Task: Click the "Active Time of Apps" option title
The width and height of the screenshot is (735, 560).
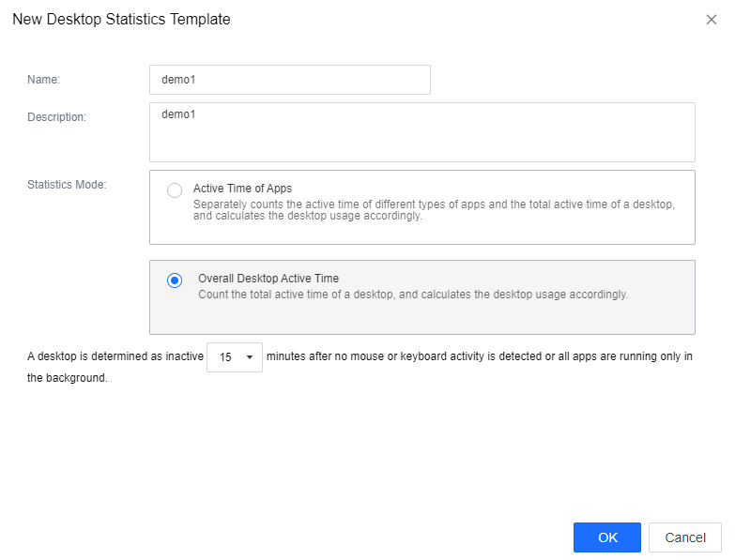Action: [242, 189]
